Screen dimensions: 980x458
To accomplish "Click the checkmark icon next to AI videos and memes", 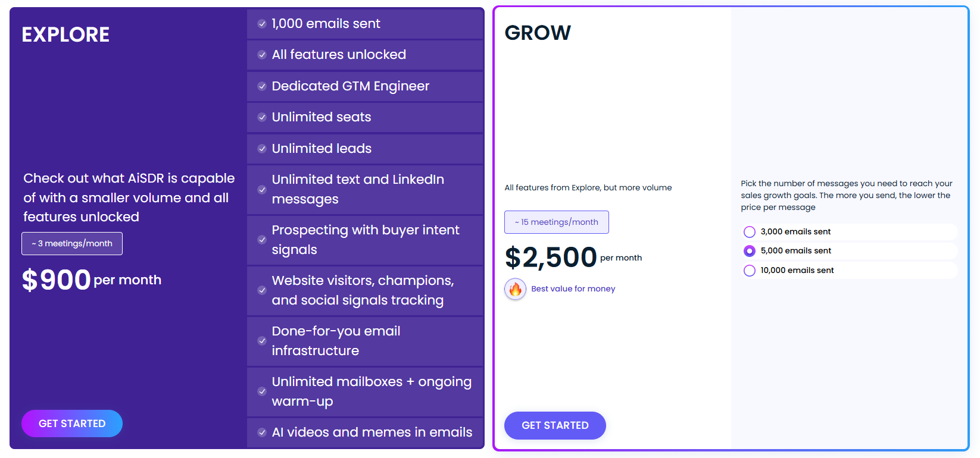I will 261,432.
